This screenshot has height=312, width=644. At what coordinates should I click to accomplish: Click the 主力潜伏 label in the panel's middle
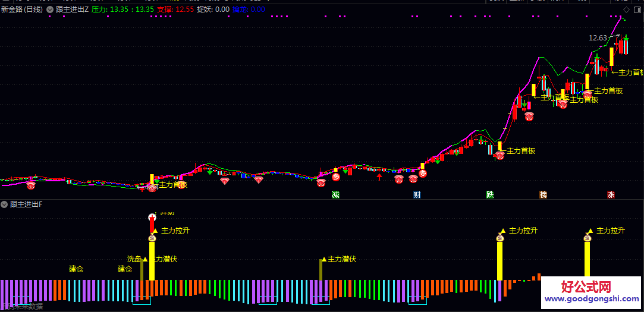pos(342,259)
